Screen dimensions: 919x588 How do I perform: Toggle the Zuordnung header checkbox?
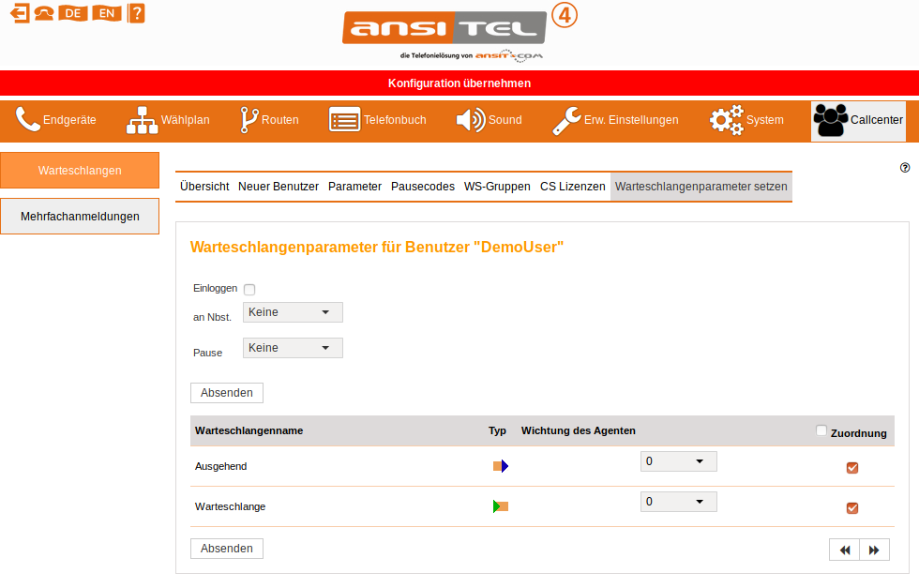point(821,431)
